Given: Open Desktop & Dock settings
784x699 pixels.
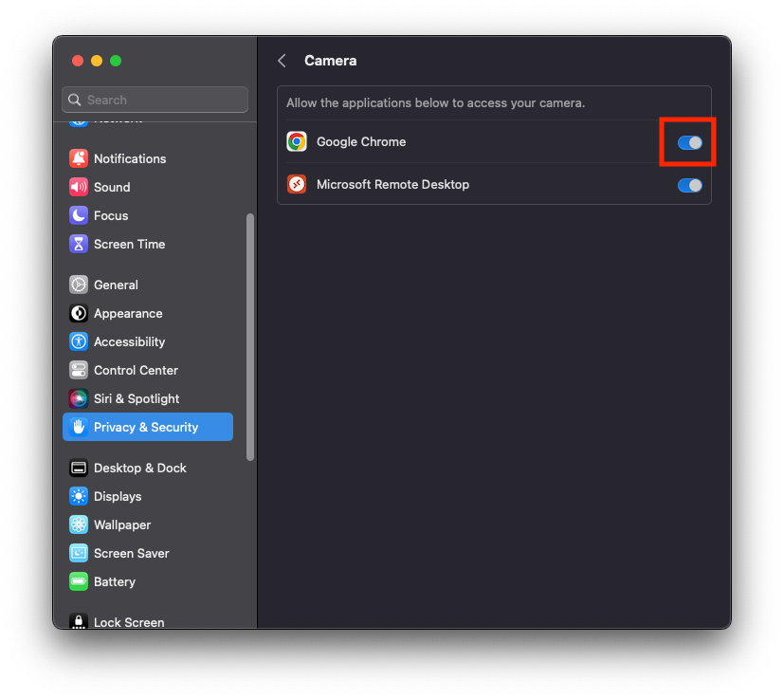Looking at the screenshot, I should coord(139,468).
